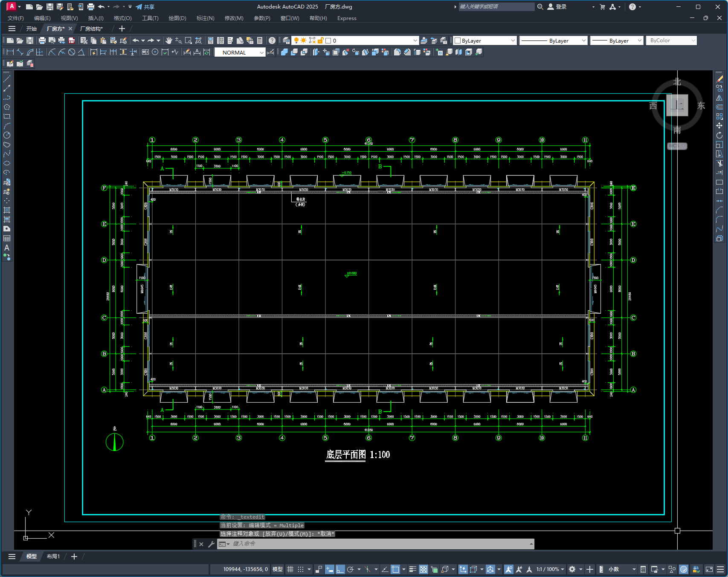728x577 pixels.
Task: Click the Help question mark icon in toolbar
Action: coord(272,40)
